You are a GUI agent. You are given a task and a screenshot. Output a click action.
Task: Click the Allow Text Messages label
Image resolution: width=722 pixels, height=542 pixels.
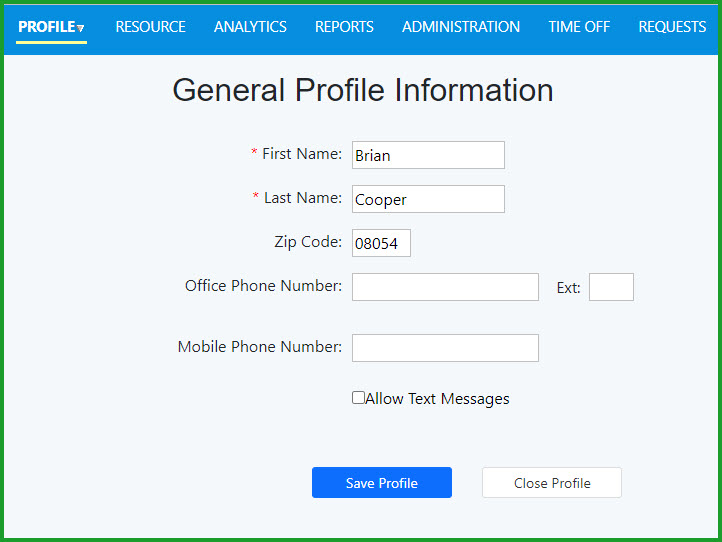(x=437, y=399)
